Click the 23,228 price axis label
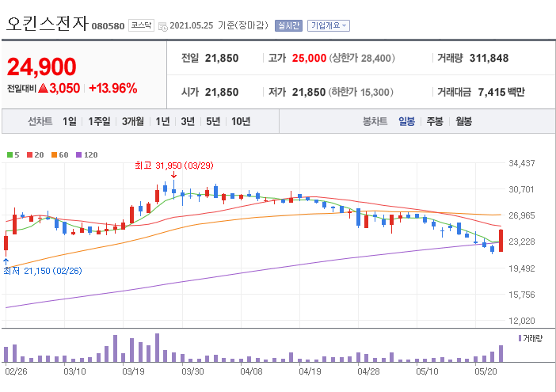Viewport: 556px width, 392px height. click(522, 242)
